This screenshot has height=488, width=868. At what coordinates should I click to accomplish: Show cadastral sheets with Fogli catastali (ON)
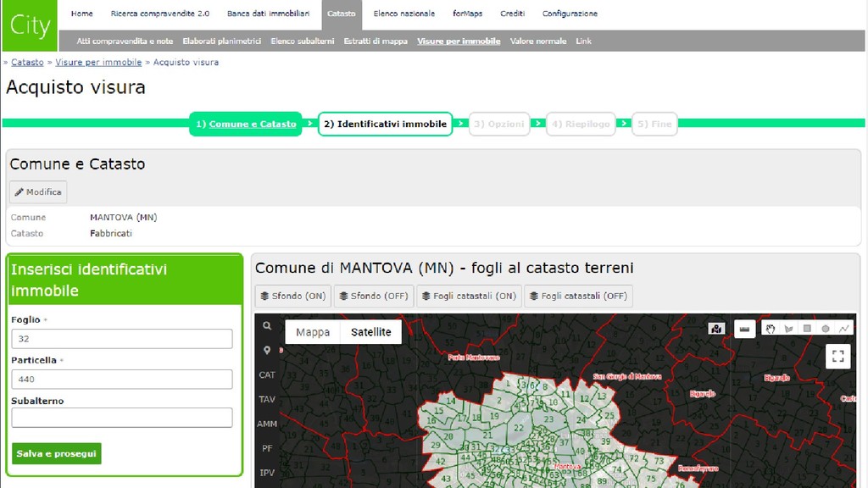[469, 297]
